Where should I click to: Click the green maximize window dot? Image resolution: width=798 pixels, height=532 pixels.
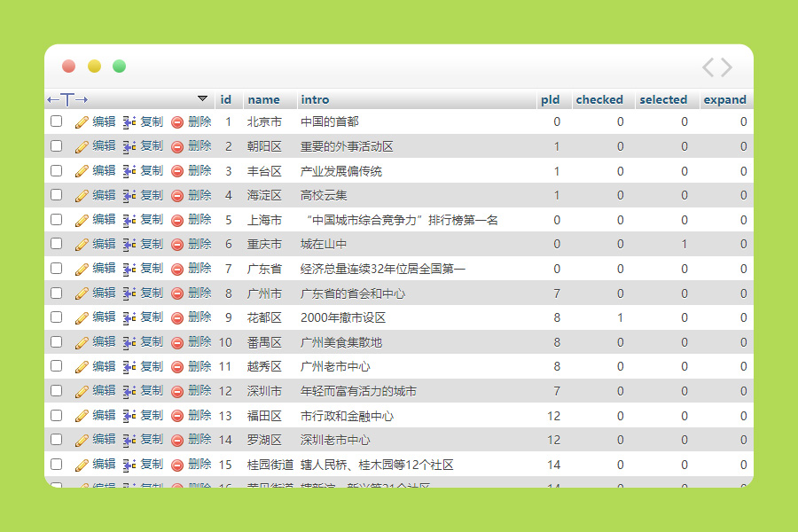click(119, 66)
